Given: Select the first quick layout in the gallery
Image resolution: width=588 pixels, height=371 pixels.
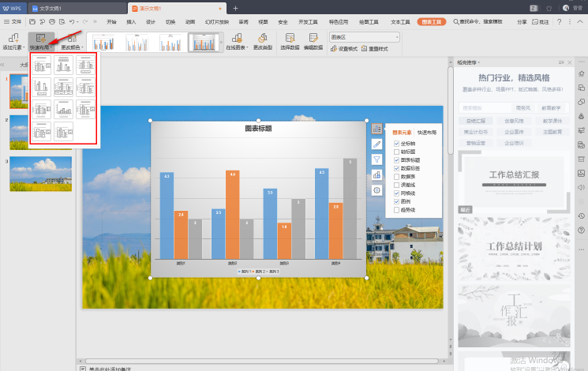Looking at the screenshot, I should pyautogui.click(x=42, y=64).
